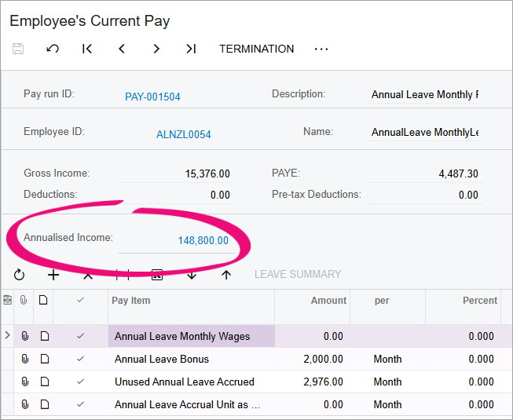Open Annualised Income 148,800.00 link

(x=203, y=240)
